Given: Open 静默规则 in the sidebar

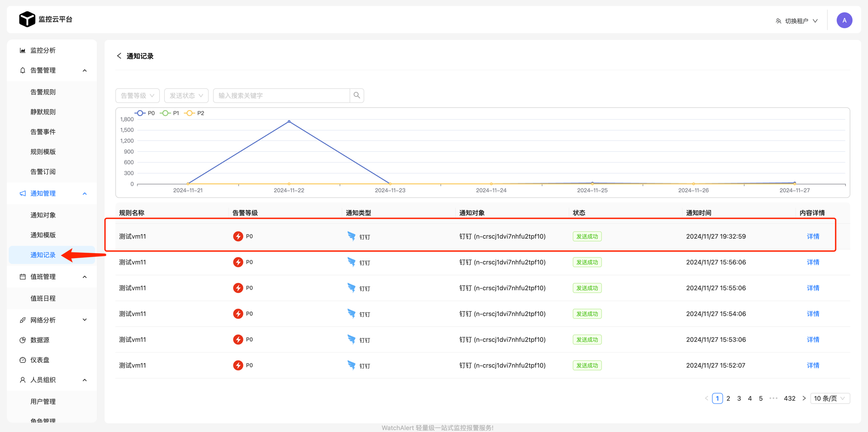Looking at the screenshot, I should (43, 112).
